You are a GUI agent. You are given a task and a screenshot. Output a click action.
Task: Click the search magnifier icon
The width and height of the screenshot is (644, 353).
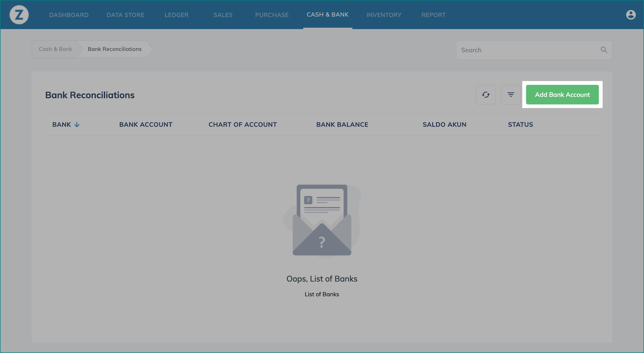604,50
